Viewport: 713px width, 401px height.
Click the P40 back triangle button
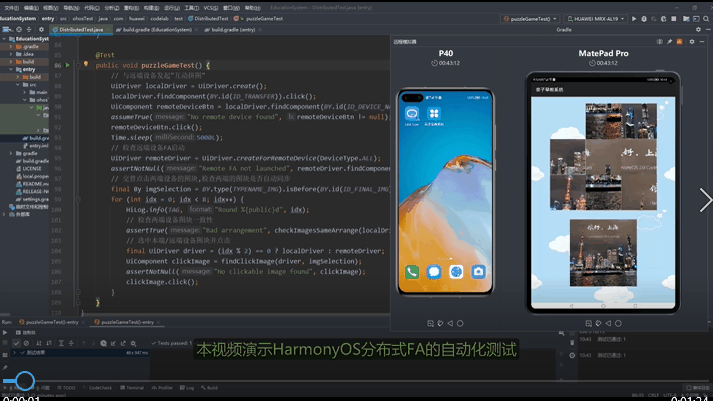pos(450,323)
